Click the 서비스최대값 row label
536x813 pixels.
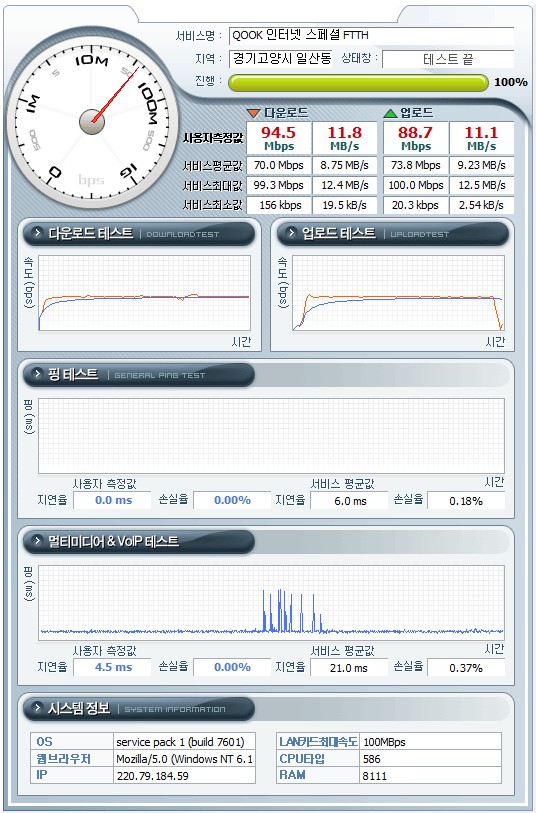coord(213,186)
